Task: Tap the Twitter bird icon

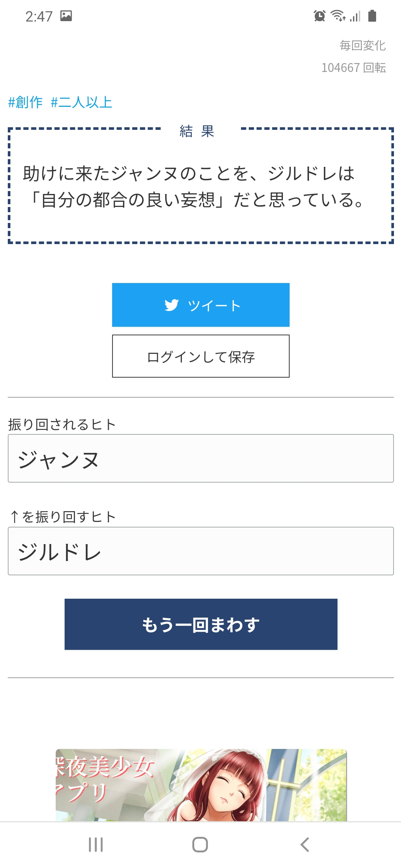Action: 172,305
